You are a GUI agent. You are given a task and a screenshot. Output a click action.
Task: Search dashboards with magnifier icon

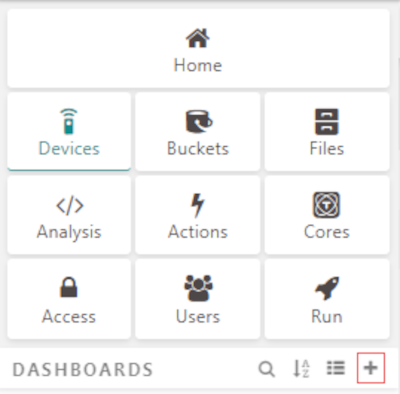pos(267,369)
